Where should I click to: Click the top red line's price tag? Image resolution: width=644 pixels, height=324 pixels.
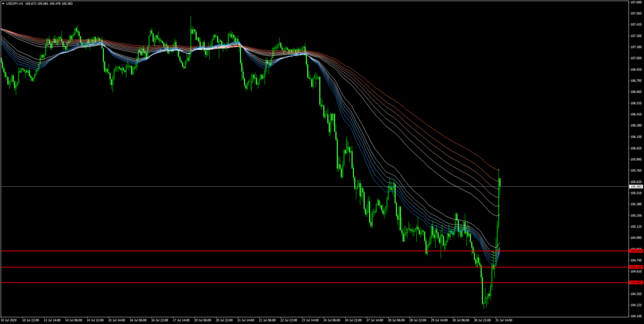pyautogui.click(x=635, y=251)
